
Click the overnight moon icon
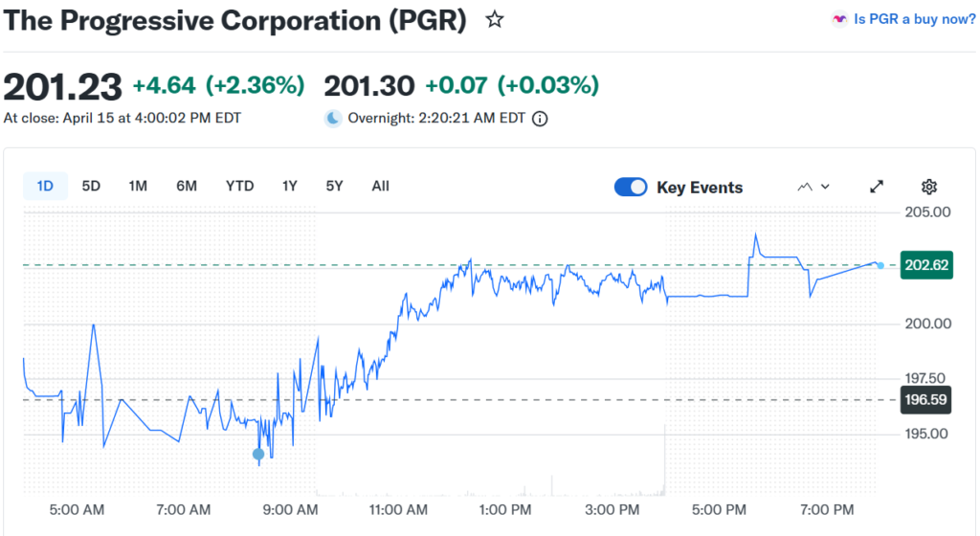pos(333,119)
